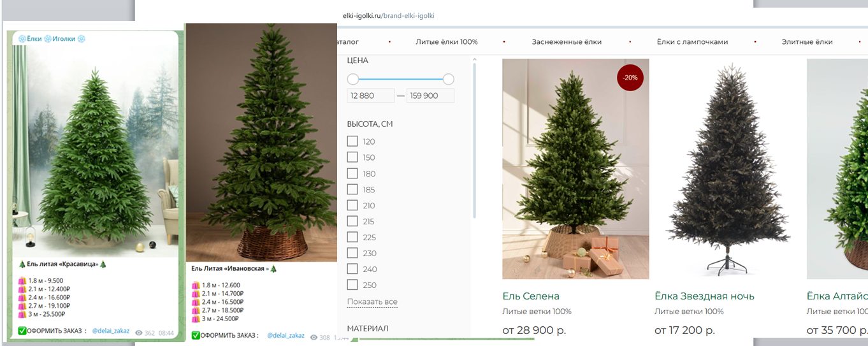Viewport: 868px width, 346px height.
Task: Click the right price slider handle
Action: click(x=448, y=79)
